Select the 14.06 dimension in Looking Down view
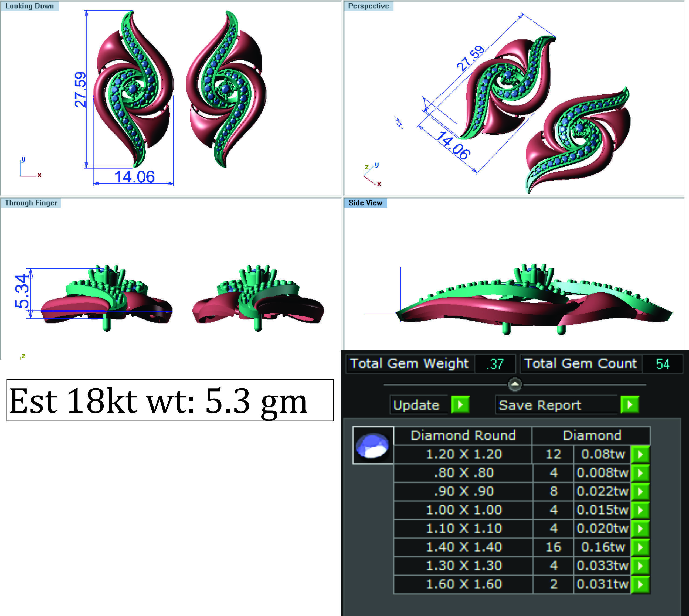 click(x=134, y=177)
